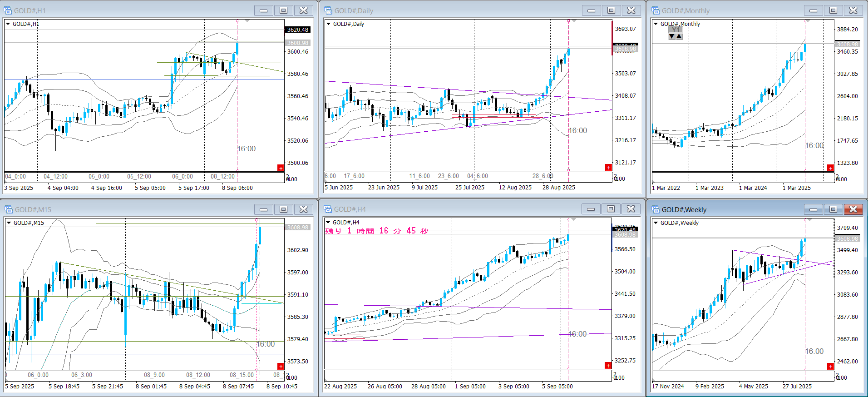Click the red plus icon in H1 chart
Viewport: 868px width, 397px height.
(x=281, y=168)
